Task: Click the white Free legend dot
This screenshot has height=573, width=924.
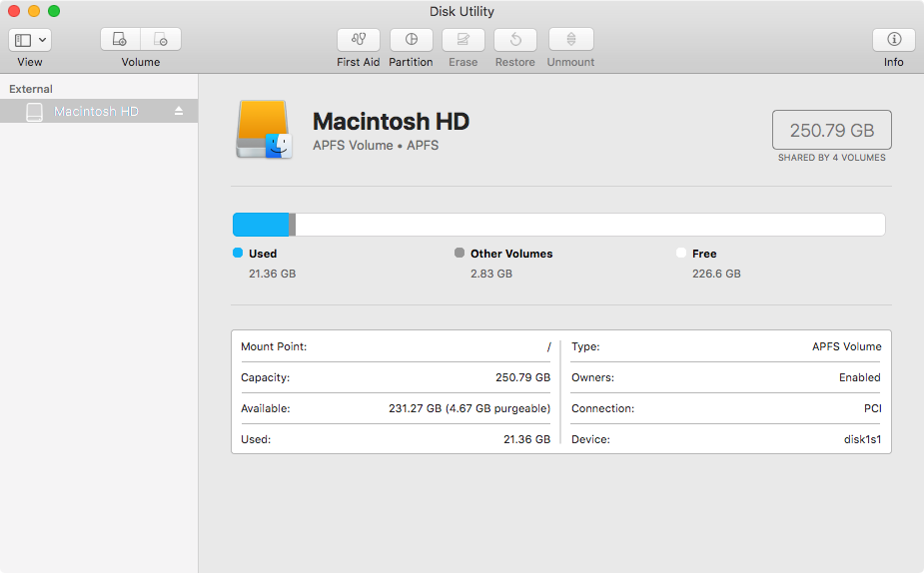Action: pyautogui.click(x=681, y=253)
